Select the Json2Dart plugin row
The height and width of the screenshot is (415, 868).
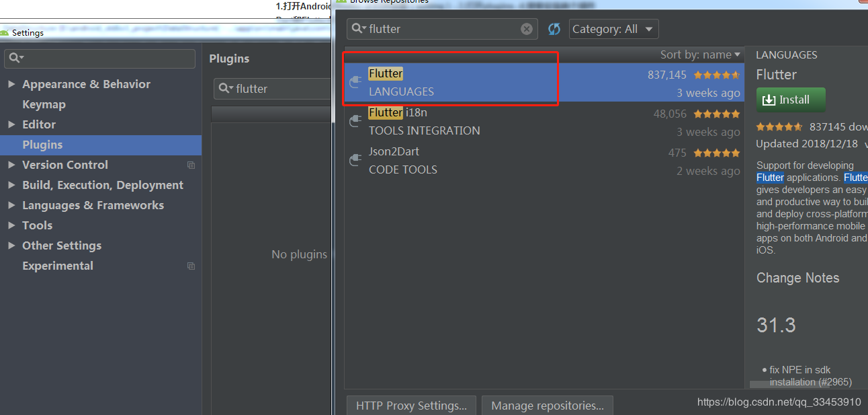(x=544, y=161)
